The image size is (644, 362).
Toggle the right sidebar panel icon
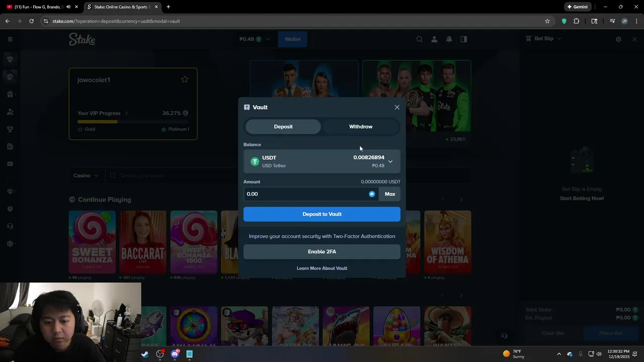464,39
